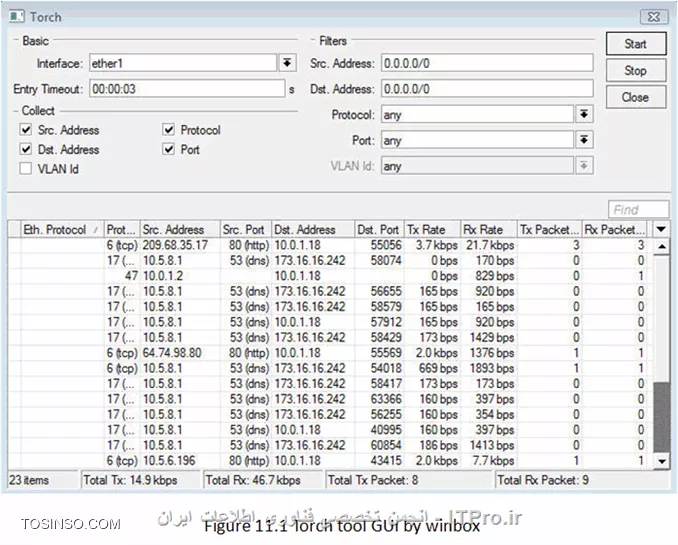Sort by Prot... column header

[123, 229]
